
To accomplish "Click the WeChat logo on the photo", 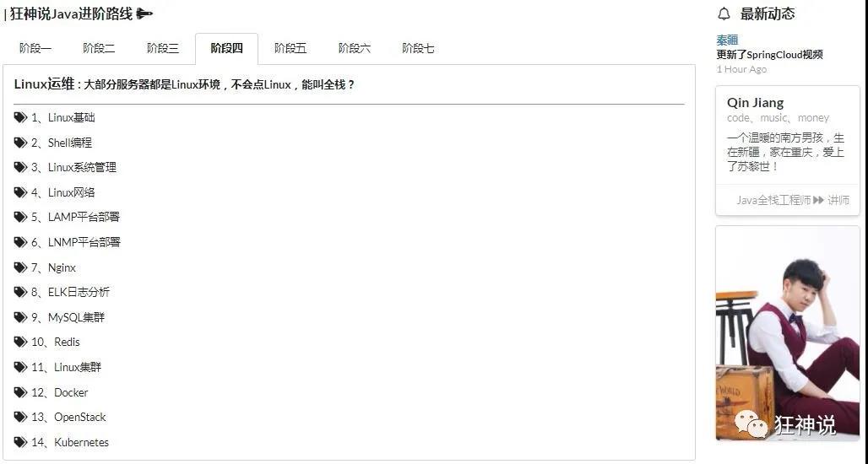I will (x=751, y=424).
